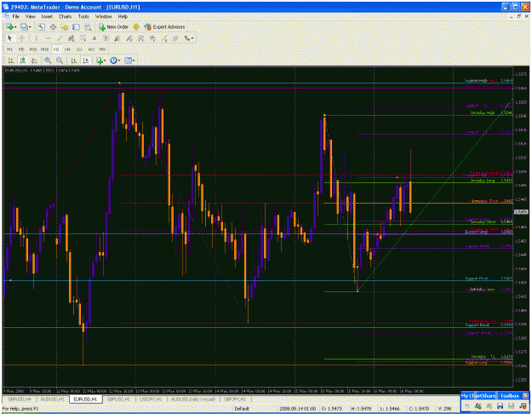Click red icon at ChartShare Toolbox end
This screenshot has height=414, width=532.
(523, 405)
